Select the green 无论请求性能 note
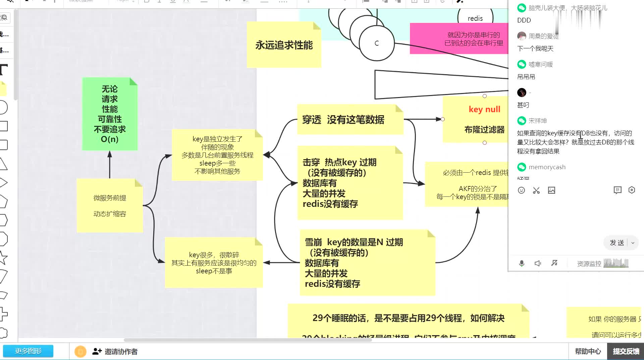 110,114
